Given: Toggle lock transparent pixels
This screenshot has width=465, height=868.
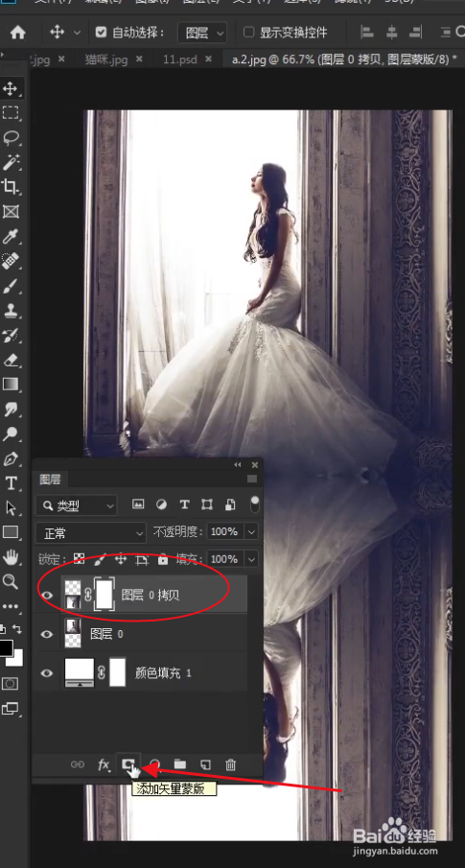Looking at the screenshot, I should pos(80,559).
